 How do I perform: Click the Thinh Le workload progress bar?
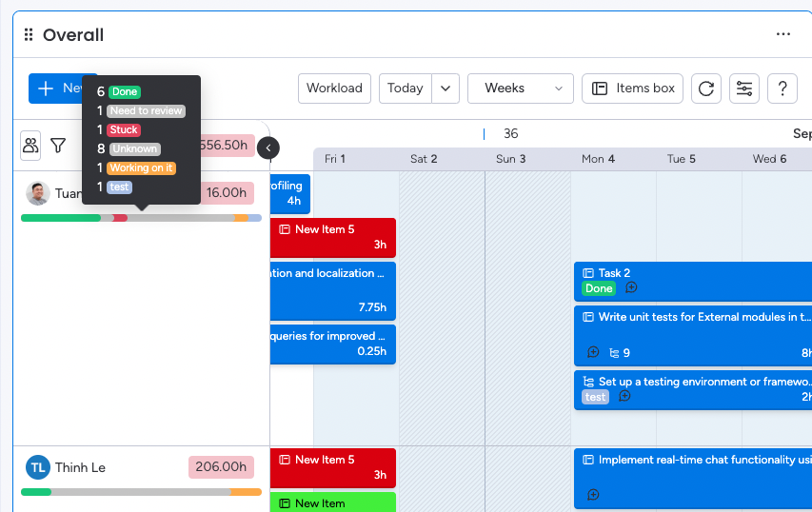[141, 492]
